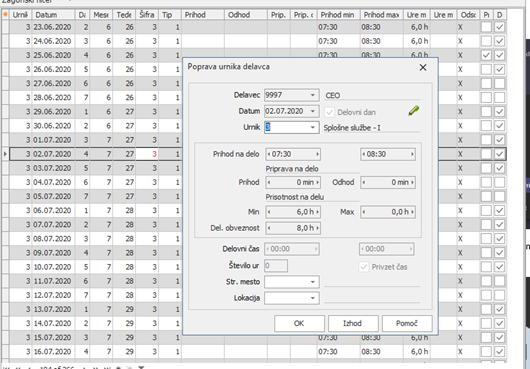Increase the Prihod 0 min preparation value
Image resolution: width=530 pixels, height=369 pixels.
(x=317, y=182)
